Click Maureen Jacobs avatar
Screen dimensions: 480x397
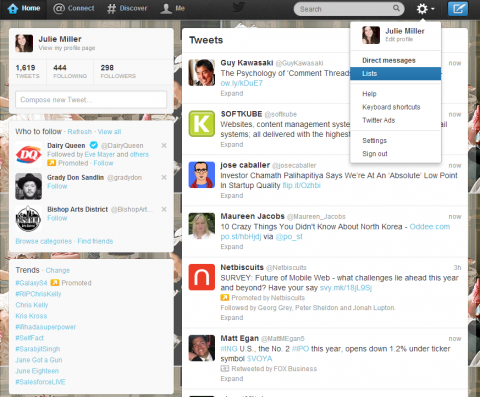point(202,226)
